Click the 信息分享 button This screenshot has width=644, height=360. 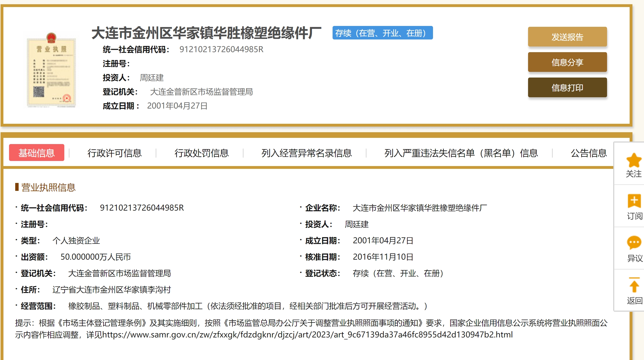click(x=567, y=62)
